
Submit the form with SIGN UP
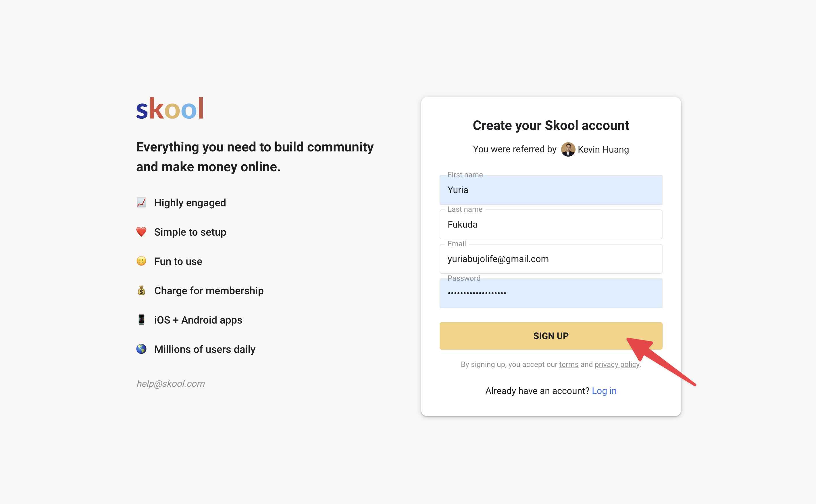[x=551, y=336]
